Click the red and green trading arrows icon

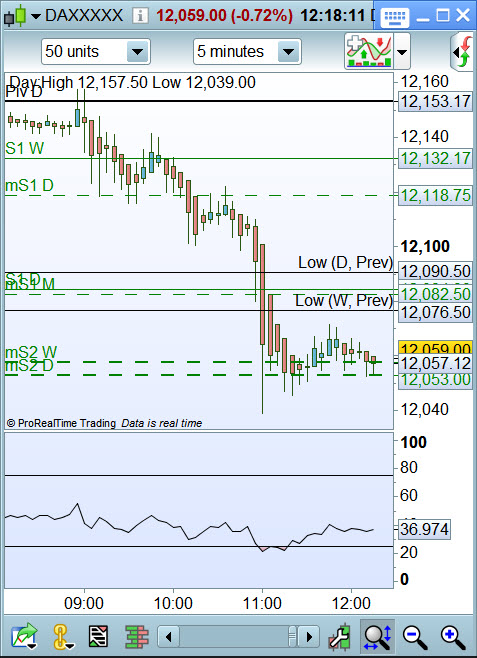(x=463, y=52)
